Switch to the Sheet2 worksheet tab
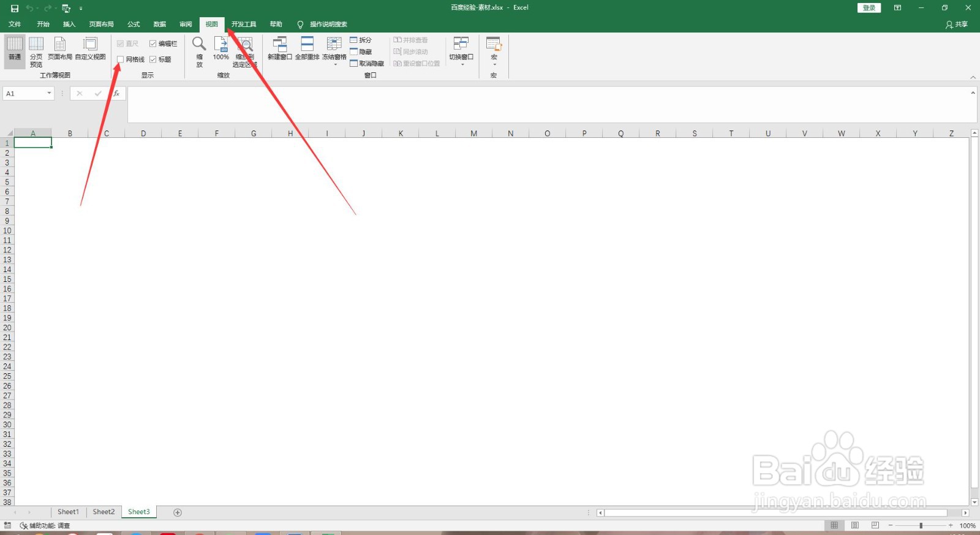The image size is (980, 535). [104, 512]
